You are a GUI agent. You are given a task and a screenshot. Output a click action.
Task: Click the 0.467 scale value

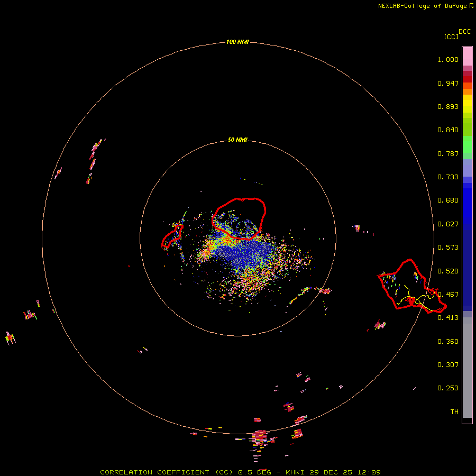click(448, 295)
